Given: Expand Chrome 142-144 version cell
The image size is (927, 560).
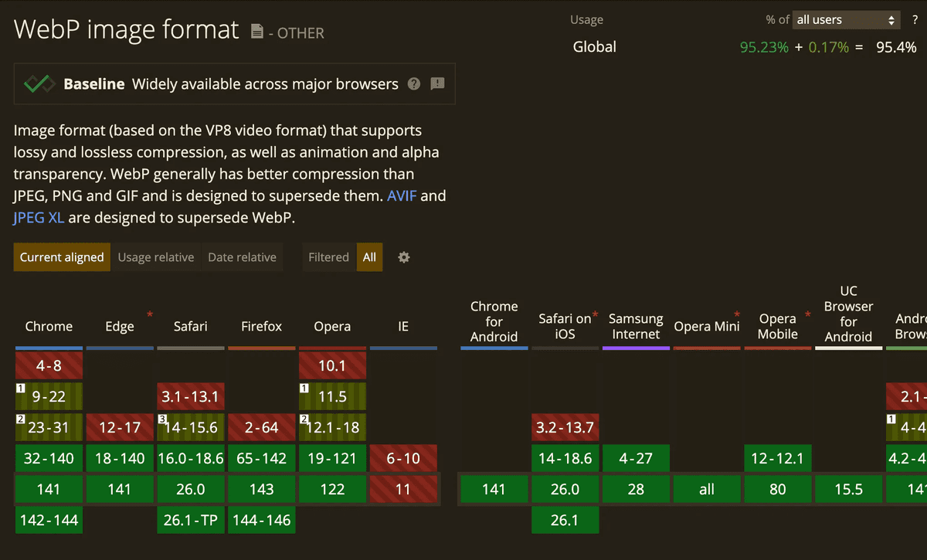Looking at the screenshot, I should click(49, 520).
